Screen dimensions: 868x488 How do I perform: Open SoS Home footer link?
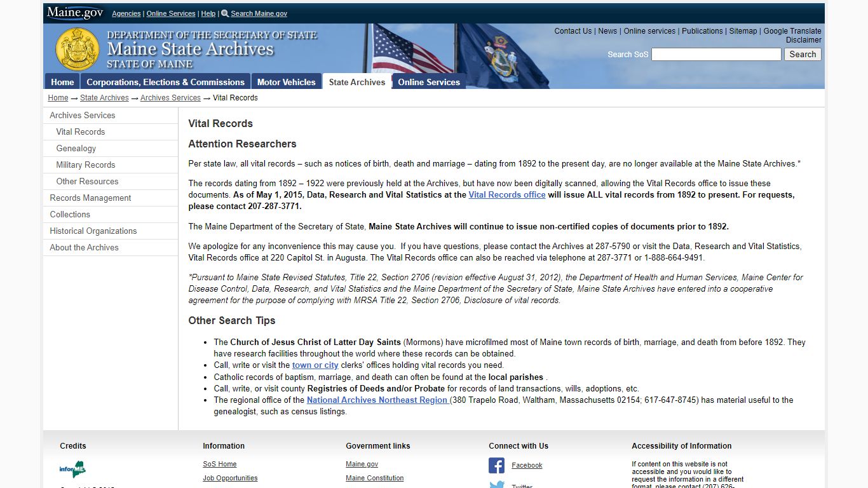pos(220,464)
